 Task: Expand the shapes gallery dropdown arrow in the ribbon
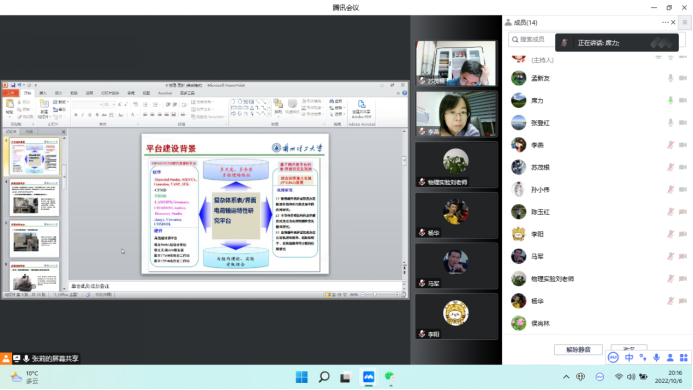269,114
